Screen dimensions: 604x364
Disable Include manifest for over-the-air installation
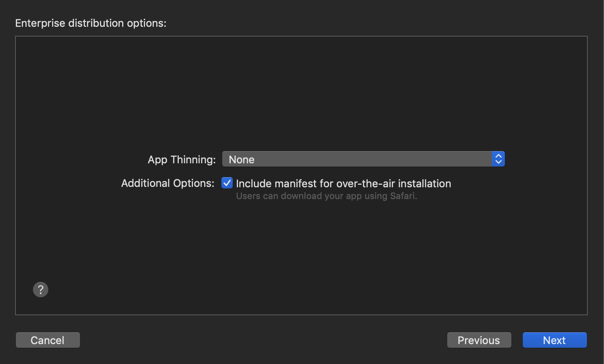[227, 183]
